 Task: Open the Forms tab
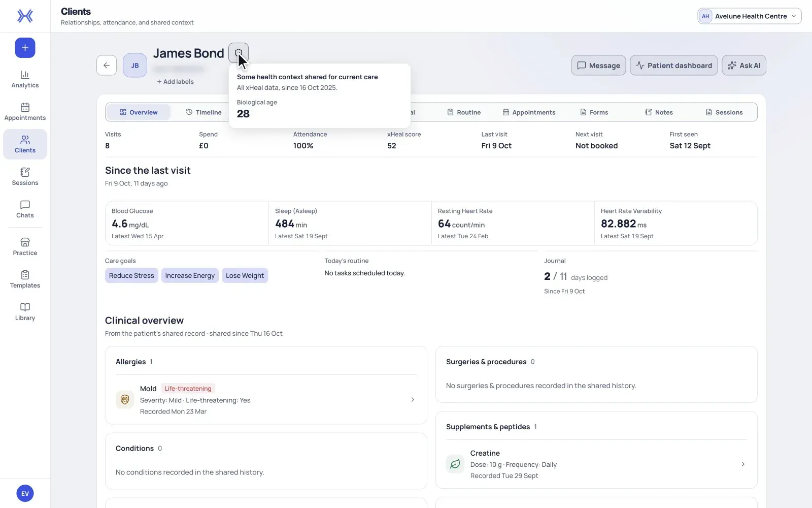coord(594,112)
